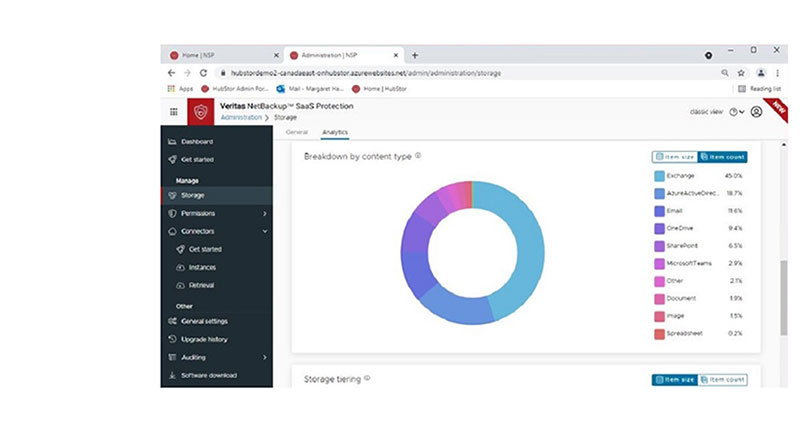Click the Permissions shield icon

click(172, 213)
